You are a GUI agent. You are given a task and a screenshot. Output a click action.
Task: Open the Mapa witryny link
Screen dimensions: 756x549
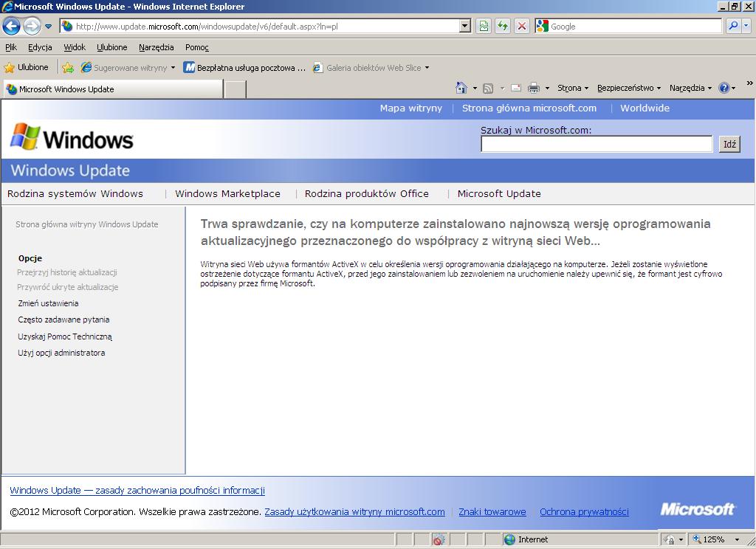point(410,108)
